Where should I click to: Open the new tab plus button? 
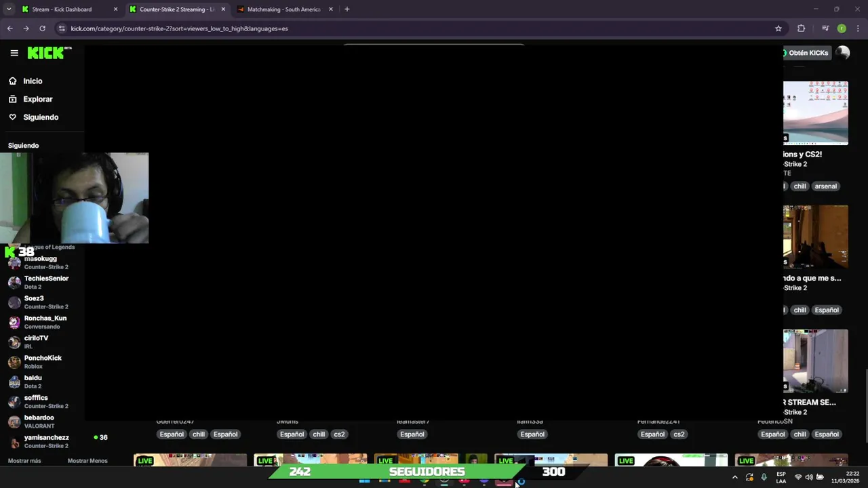pyautogui.click(x=347, y=9)
